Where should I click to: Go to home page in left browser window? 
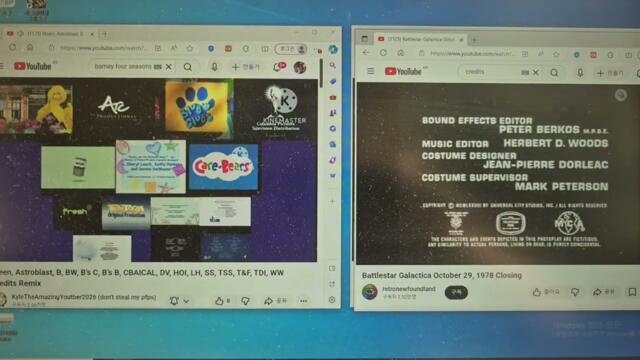point(30,47)
